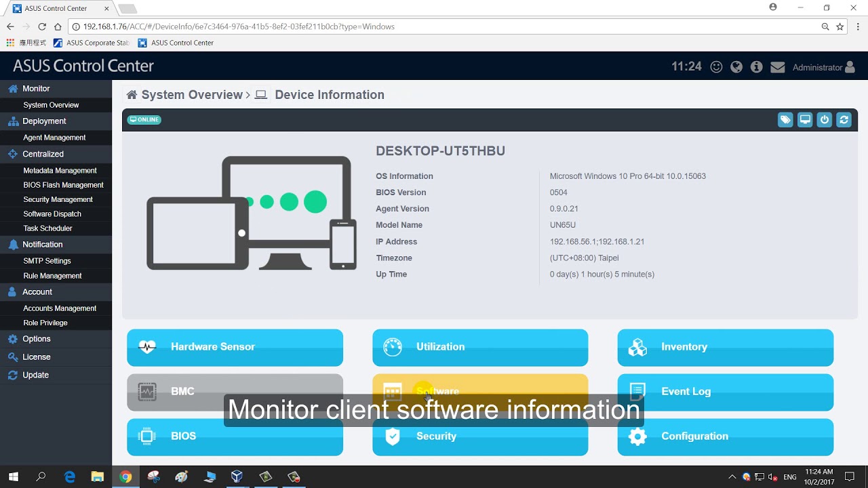Click the smiley face icon in header
The width and height of the screenshot is (868, 488).
coord(716,67)
